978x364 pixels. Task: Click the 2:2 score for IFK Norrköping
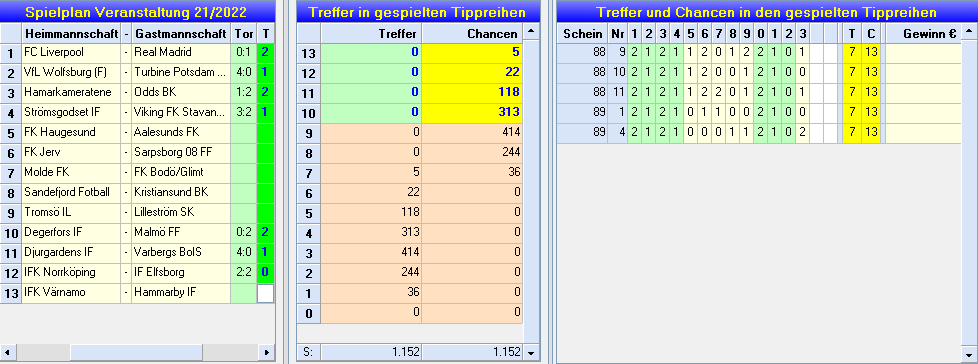[243, 272]
